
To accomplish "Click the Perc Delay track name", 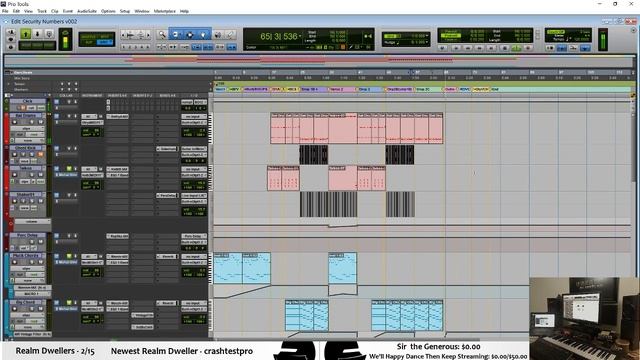I will point(27,236).
